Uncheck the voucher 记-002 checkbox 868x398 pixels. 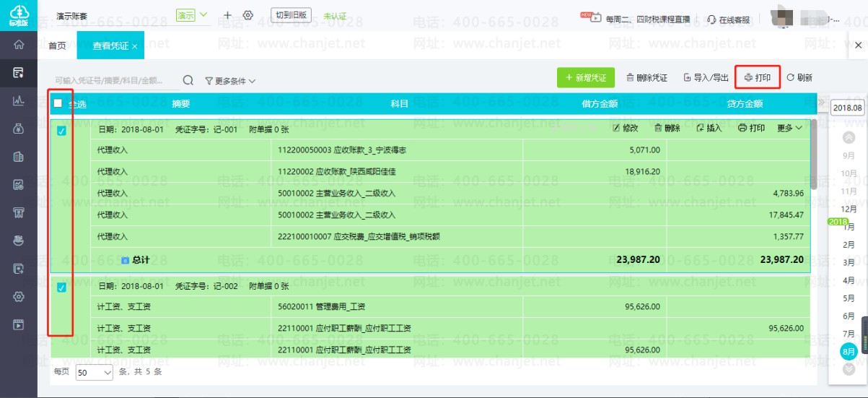pos(61,287)
